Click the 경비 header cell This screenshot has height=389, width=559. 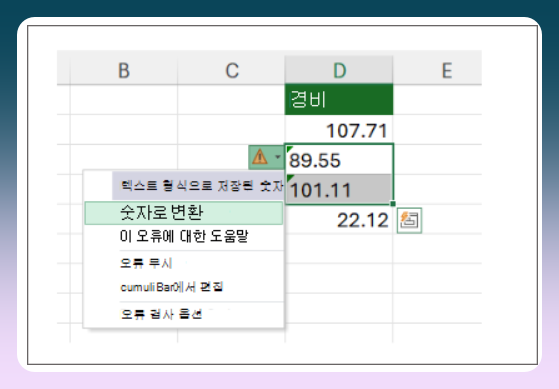(339, 99)
